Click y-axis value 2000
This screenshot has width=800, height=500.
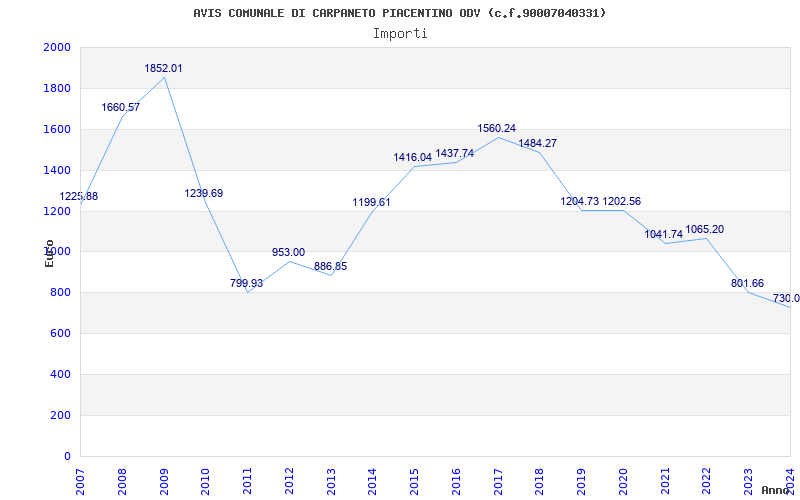coord(57,47)
